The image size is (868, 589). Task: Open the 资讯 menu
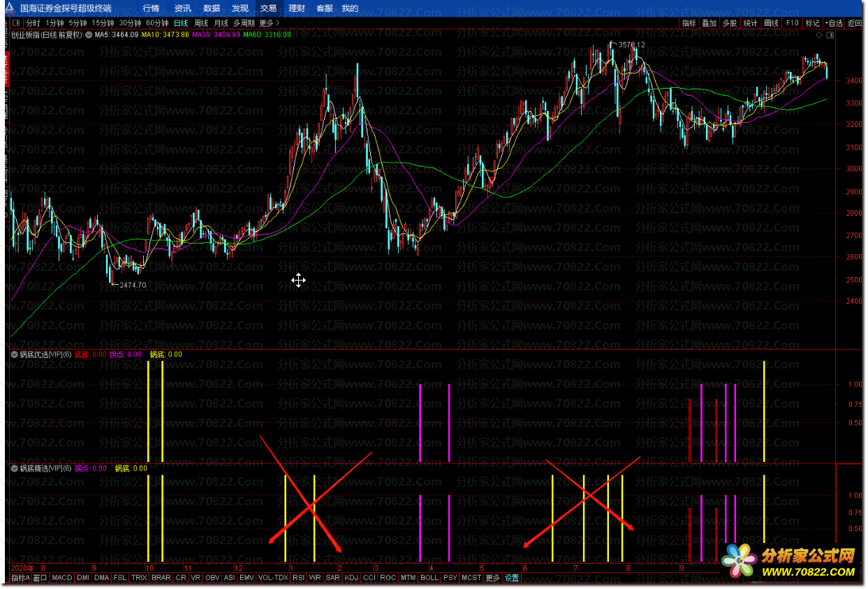point(183,8)
